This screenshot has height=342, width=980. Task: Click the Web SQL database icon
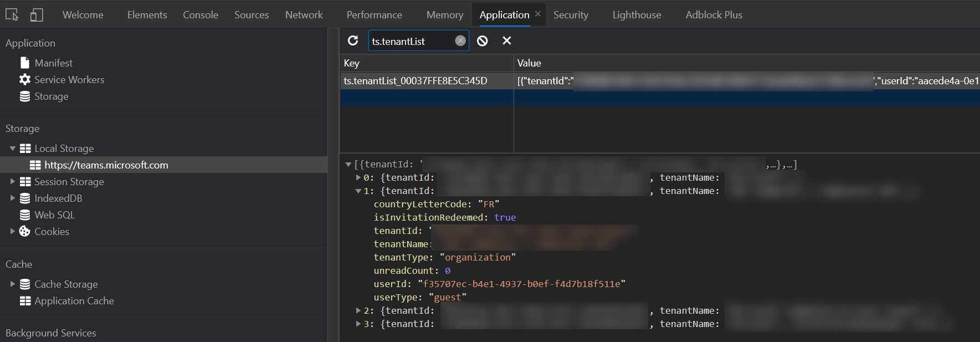pyautogui.click(x=25, y=215)
